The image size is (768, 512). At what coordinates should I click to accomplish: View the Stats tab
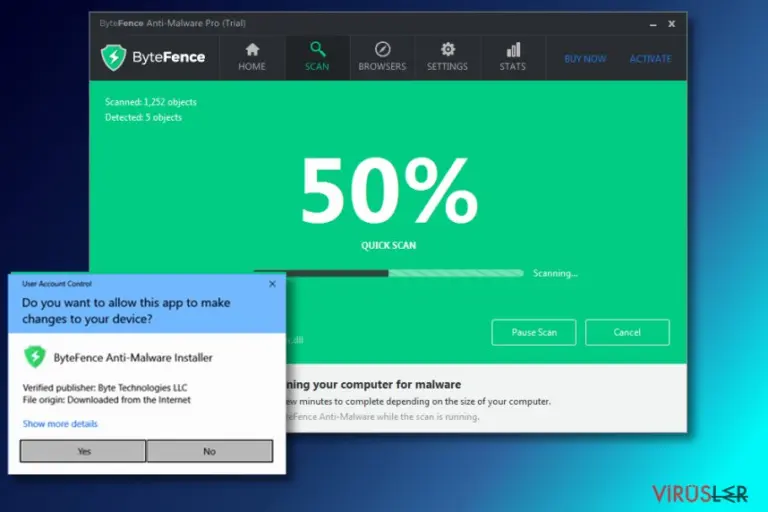click(513, 57)
